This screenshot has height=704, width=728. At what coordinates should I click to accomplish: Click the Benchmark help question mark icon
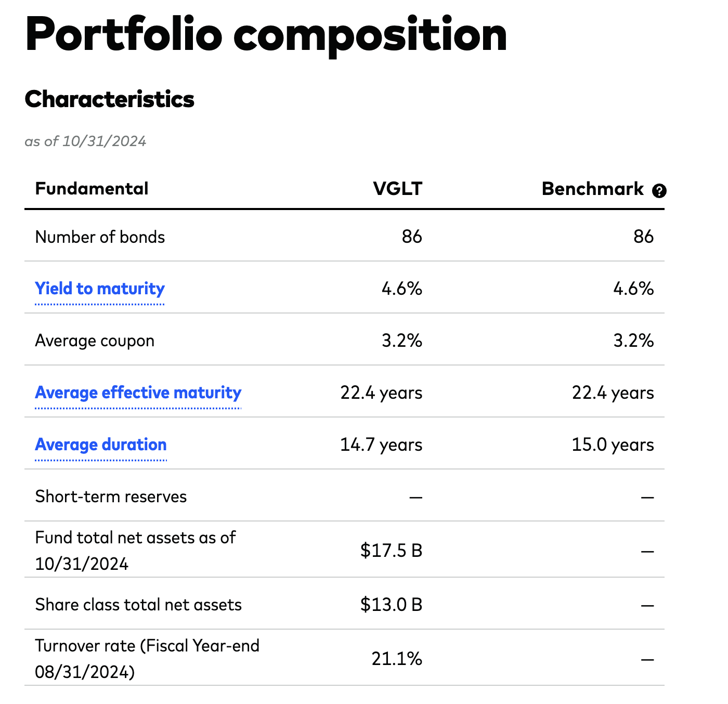658,191
